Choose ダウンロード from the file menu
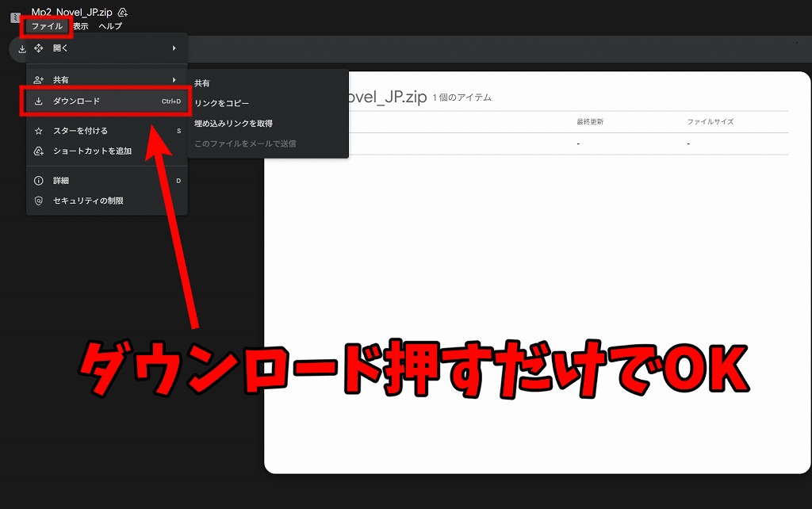Viewport: 812px width, 509px height. tap(77, 101)
